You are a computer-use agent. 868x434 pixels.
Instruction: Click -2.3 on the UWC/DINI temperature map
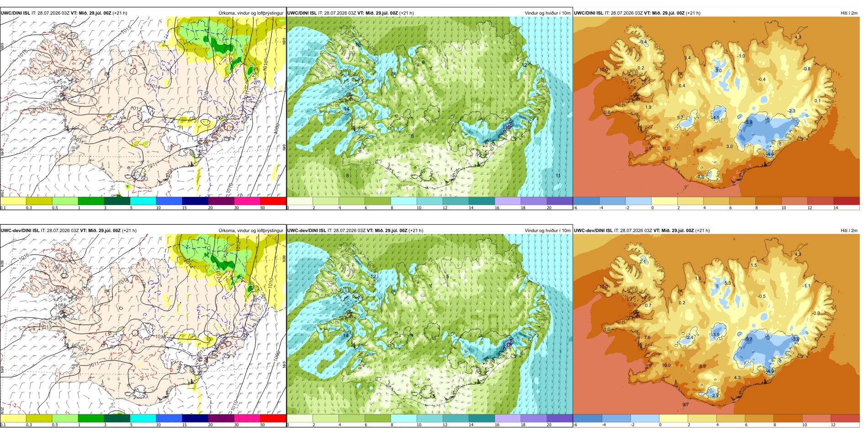[792, 111]
